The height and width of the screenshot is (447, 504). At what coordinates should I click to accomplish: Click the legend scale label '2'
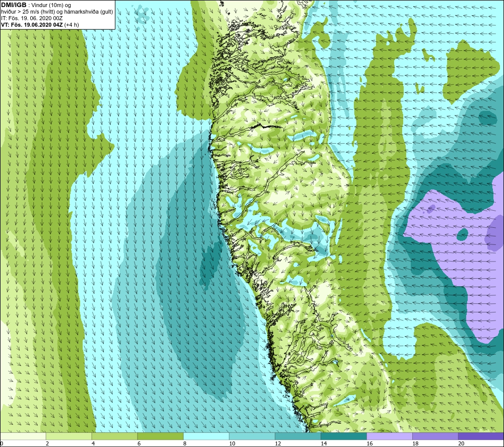(x=47, y=443)
